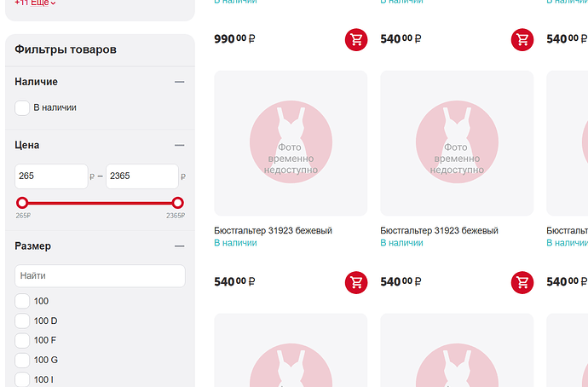Add the top-row middle 540 ₽ item to cart
This screenshot has width=588, height=387.
522,39
